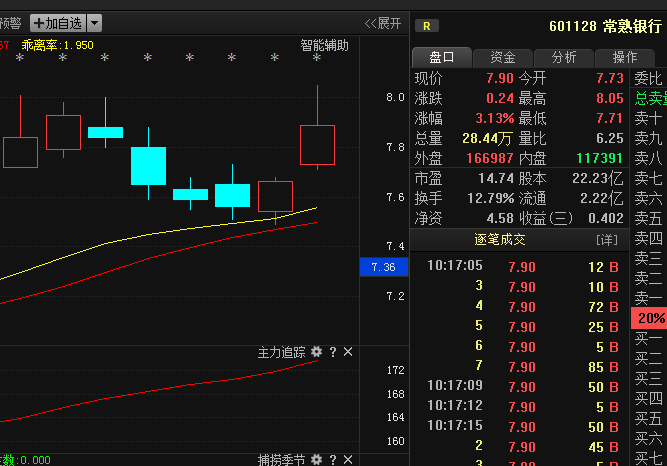Screen dimensions: 667x466
Task: Click the 加自选 add-to-watchlist button
Action: tap(58, 23)
